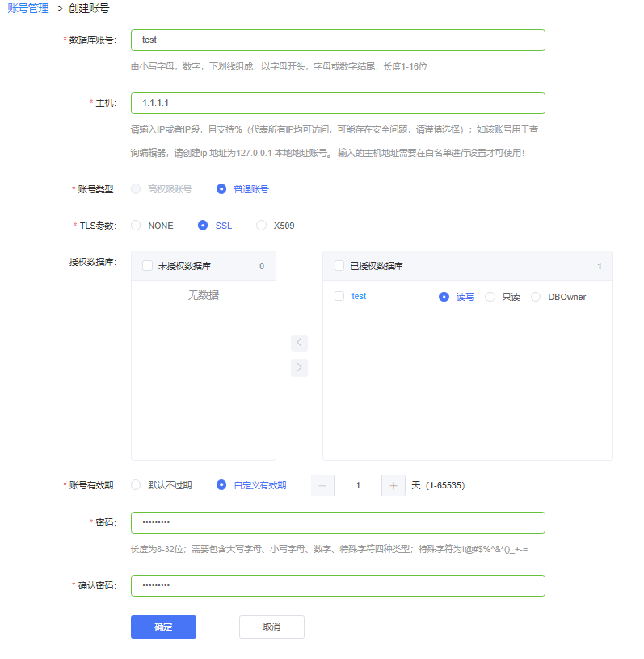Viewport: 644px width, 659px height.
Task: Increase validity days with plus button
Action: pos(394,486)
